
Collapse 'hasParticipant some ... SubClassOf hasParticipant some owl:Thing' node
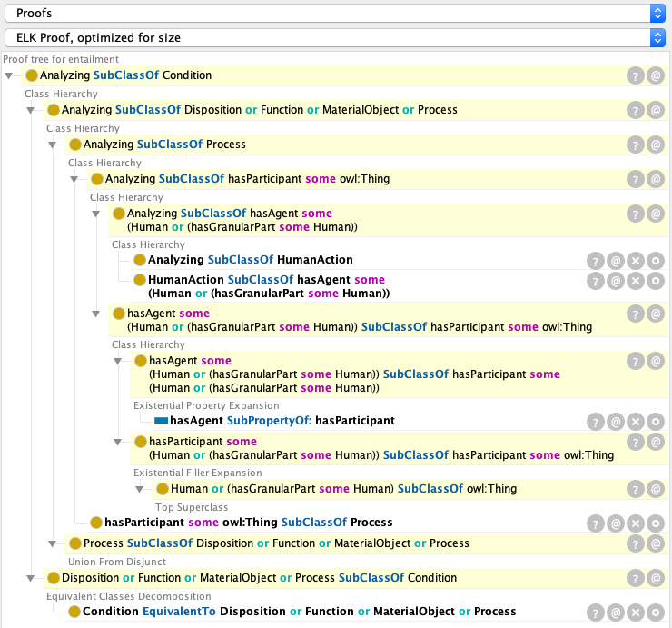[x=118, y=442]
